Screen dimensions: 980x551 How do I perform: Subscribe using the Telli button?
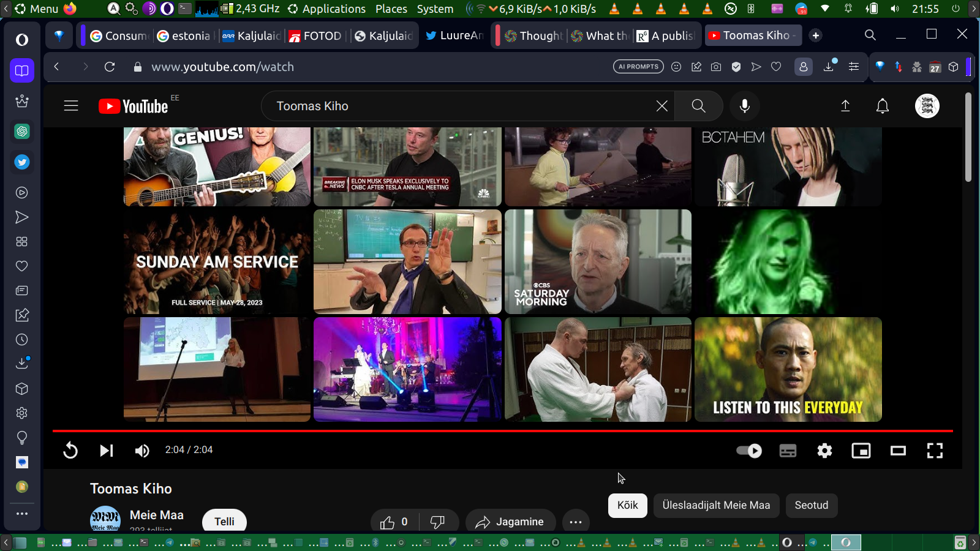pyautogui.click(x=224, y=521)
